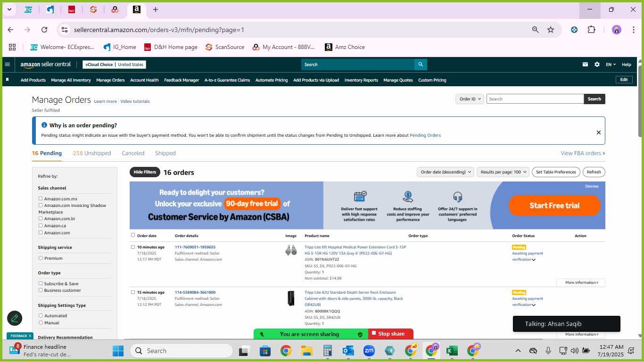This screenshot has height=362, width=644.
Task: Open the settings gear icon
Action: pyautogui.click(x=597, y=65)
